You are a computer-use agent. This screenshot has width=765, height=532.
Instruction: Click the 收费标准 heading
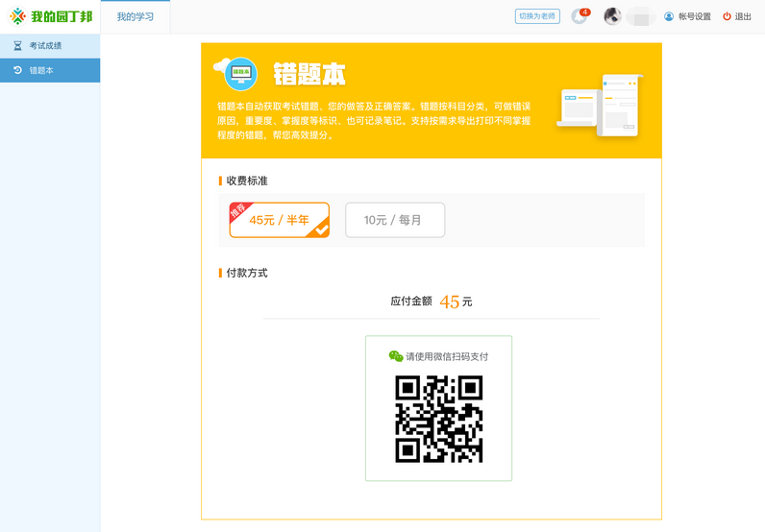click(x=247, y=181)
